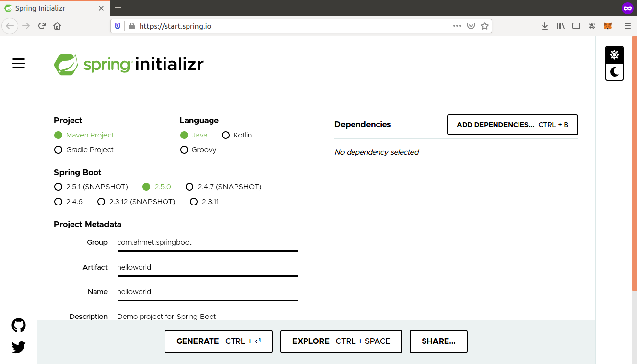637x364 pixels.
Task: Click 'No dependency selected' text
Action: point(377,152)
